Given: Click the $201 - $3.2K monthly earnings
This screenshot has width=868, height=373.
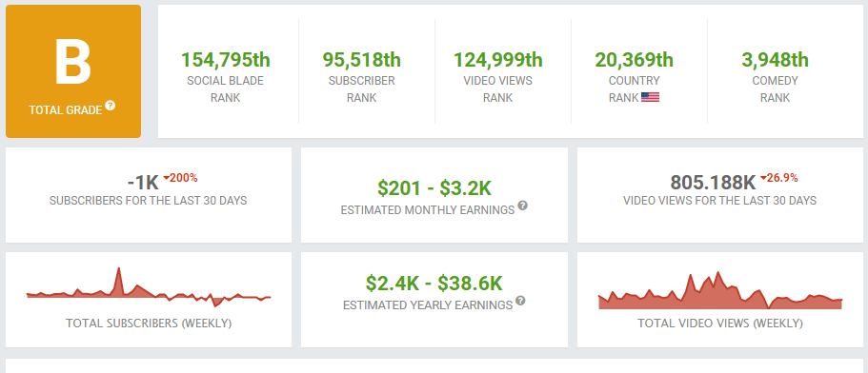Looking at the screenshot, I should 434,188.
